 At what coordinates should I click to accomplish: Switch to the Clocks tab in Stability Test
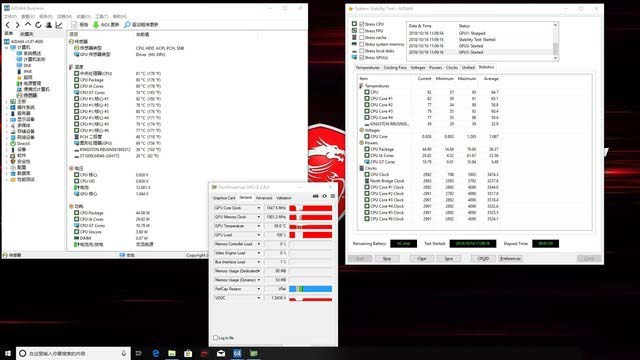[x=452, y=68]
